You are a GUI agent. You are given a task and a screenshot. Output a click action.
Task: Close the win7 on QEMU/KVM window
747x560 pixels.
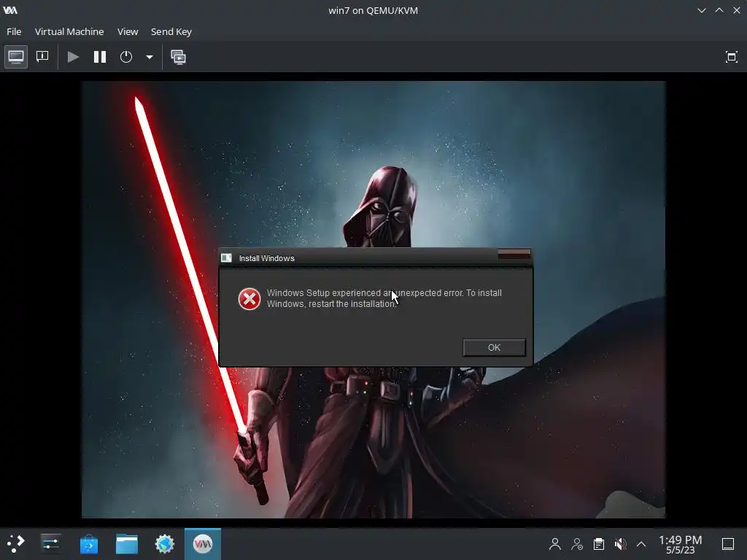tap(737, 10)
